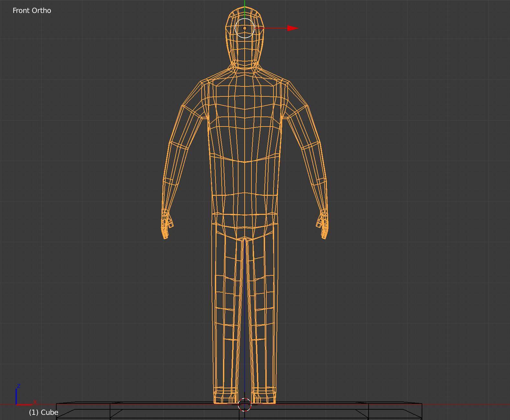Click the '(1) Cube' object name label

[x=43, y=412]
